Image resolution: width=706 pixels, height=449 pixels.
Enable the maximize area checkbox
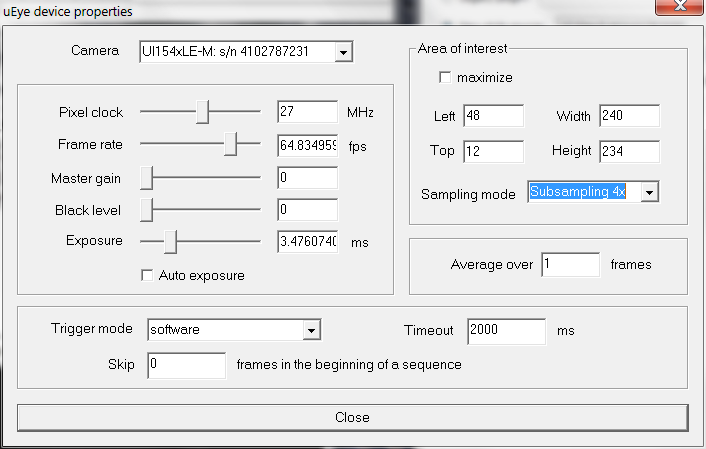(x=445, y=77)
